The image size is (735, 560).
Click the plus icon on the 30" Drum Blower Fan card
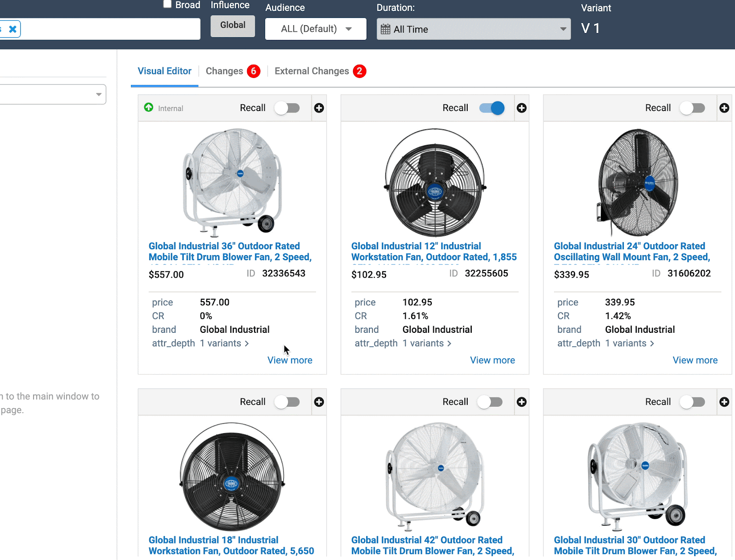pyautogui.click(x=724, y=402)
